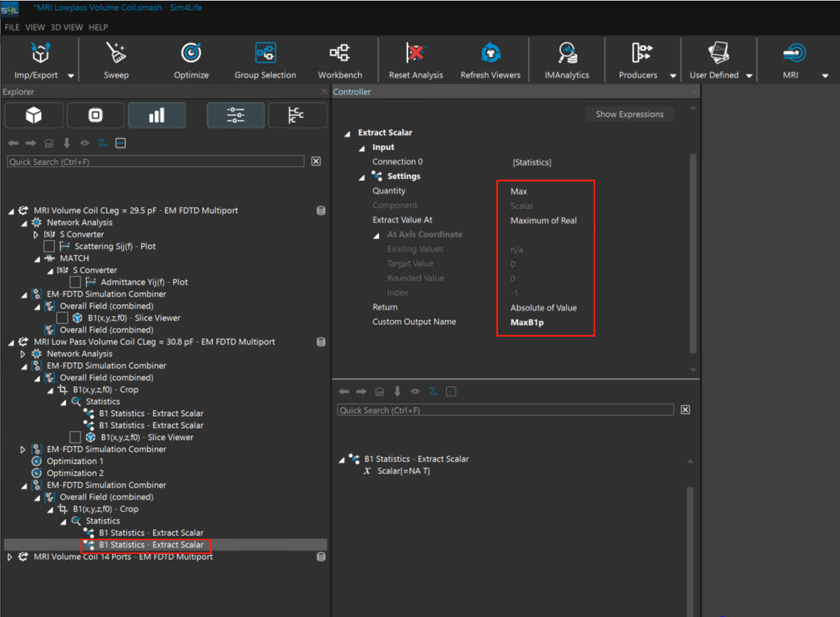The image size is (840, 617).
Task: Open the Imp/Export dropdown arrow
Action: pos(71,76)
